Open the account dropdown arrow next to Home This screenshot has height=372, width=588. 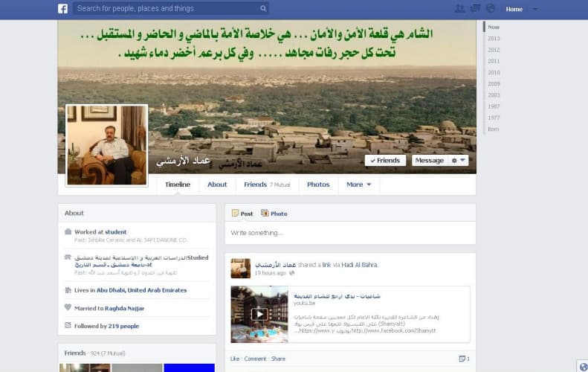(x=535, y=9)
